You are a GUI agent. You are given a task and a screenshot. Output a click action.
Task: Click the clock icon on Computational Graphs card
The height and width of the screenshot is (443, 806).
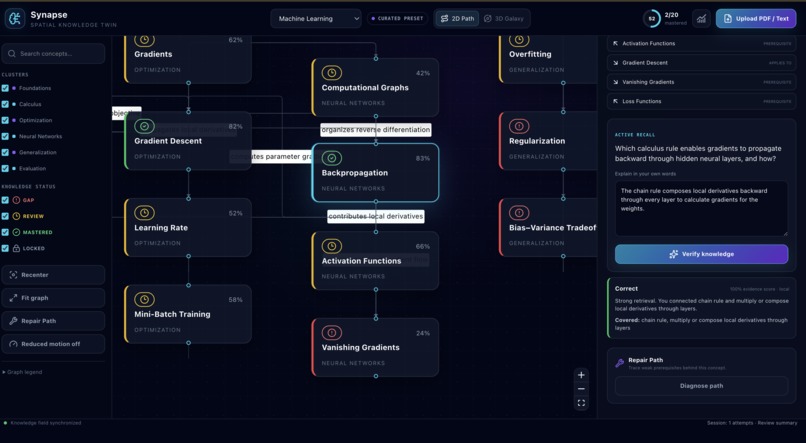point(332,73)
